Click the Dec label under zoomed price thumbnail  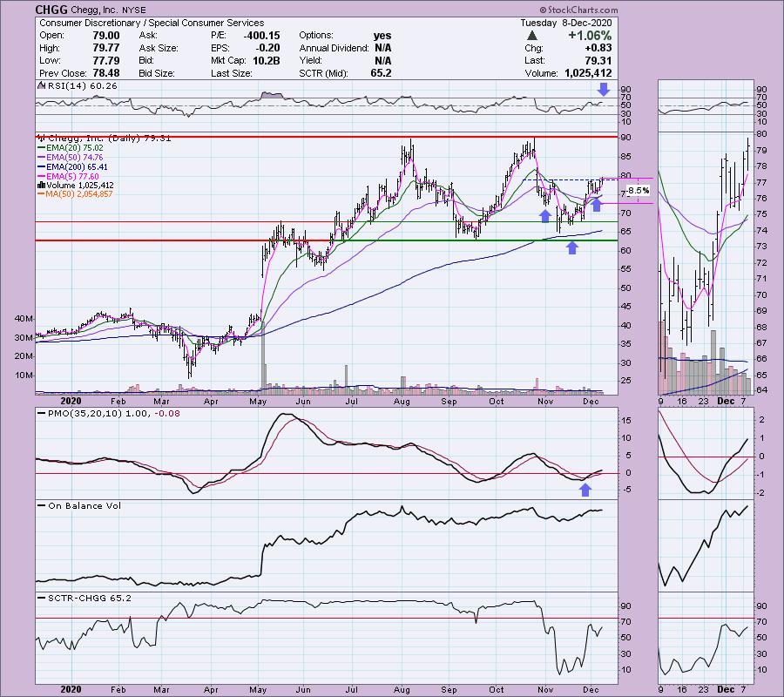click(x=726, y=402)
